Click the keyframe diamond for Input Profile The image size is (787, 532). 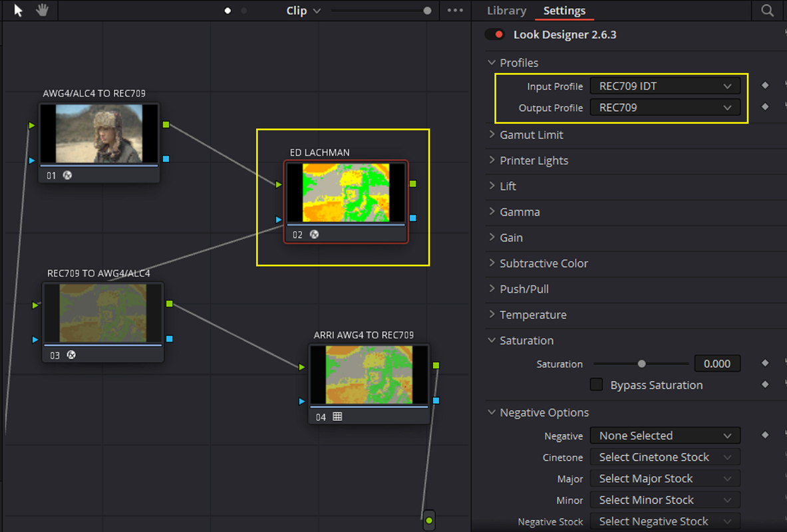[765, 85]
